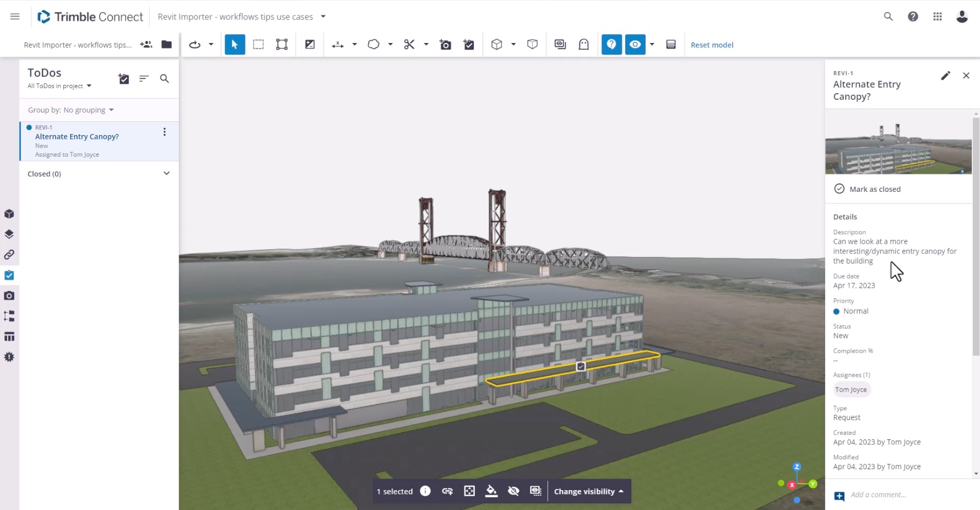Select the section cut scissors tool
The image size is (980, 510).
[410, 45]
